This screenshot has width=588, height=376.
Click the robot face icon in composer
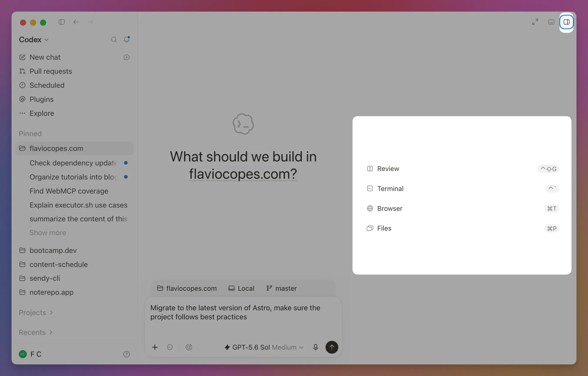coord(170,347)
